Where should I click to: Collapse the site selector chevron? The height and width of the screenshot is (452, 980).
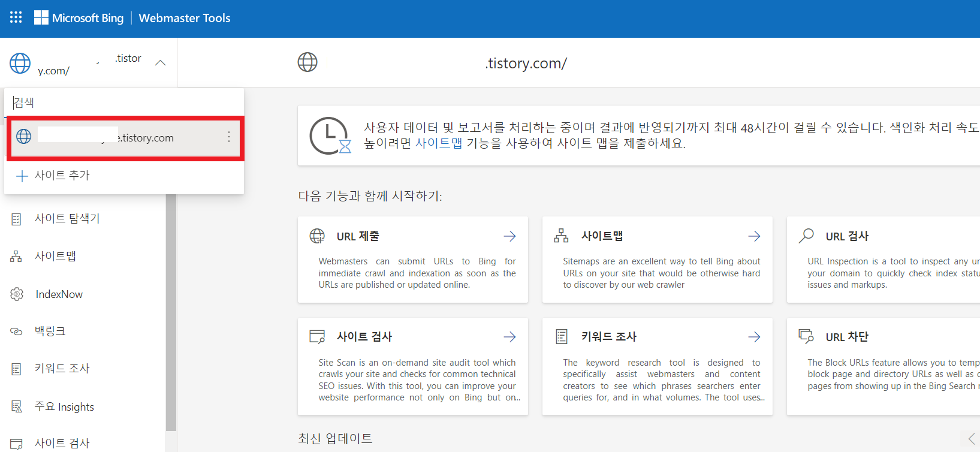point(160,63)
